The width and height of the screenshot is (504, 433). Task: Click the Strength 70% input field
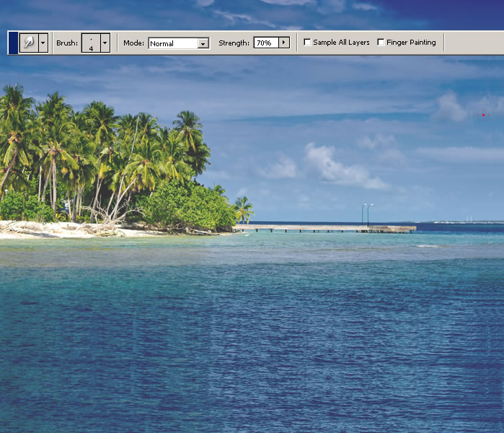[x=266, y=43]
